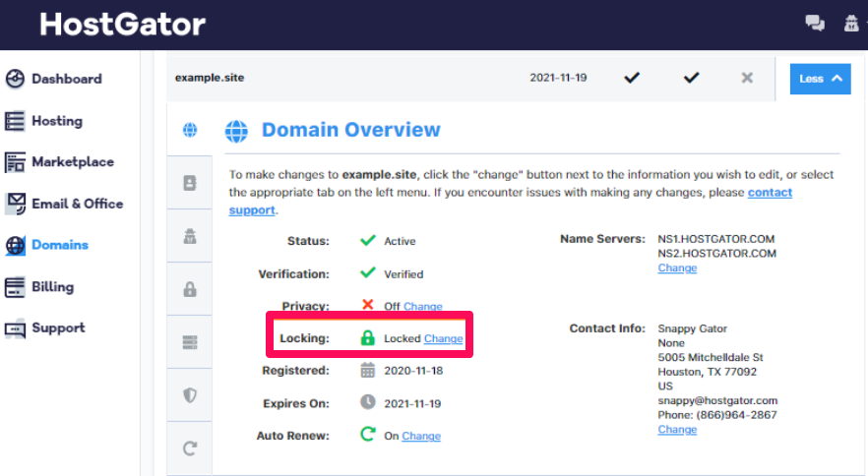Click the Domains globe icon in sidebar
The image size is (868, 476).
pyautogui.click(x=15, y=245)
